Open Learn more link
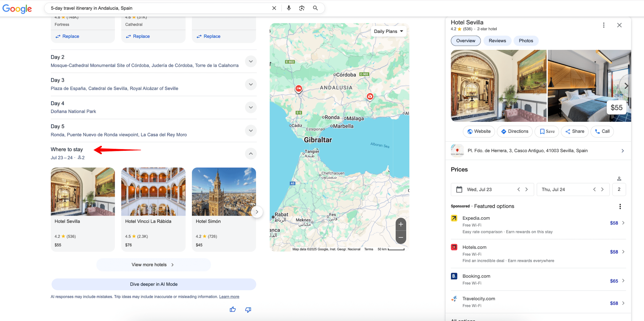The width and height of the screenshot is (644, 321). pyautogui.click(x=229, y=297)
